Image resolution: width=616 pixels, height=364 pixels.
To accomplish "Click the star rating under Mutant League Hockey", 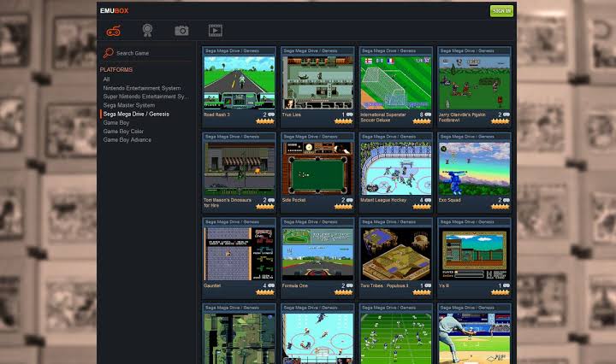I will 422,207.
